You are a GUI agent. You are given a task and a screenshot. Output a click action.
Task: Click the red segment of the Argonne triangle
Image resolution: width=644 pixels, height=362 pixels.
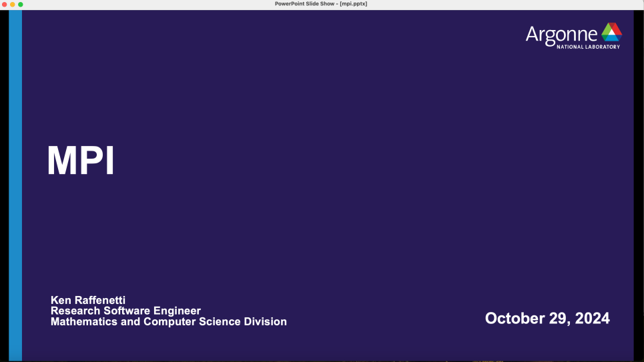click(x=615, y=28)
